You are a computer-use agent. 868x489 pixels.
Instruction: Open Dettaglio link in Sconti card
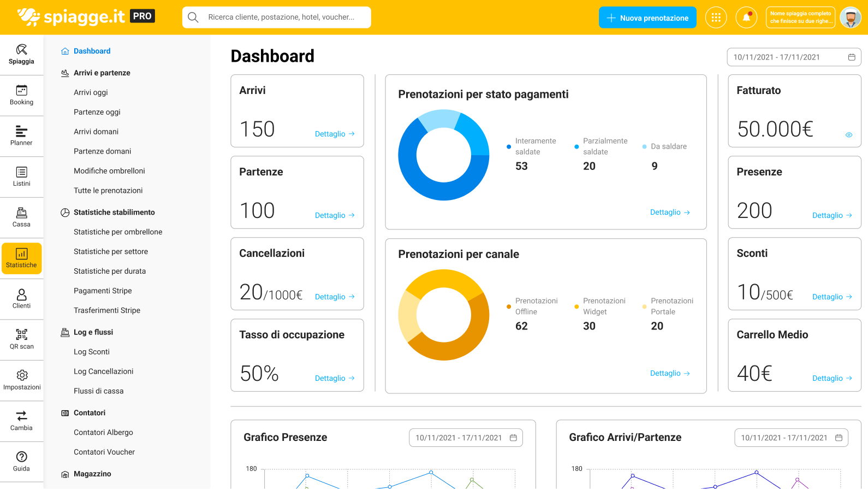coord(832,297)
